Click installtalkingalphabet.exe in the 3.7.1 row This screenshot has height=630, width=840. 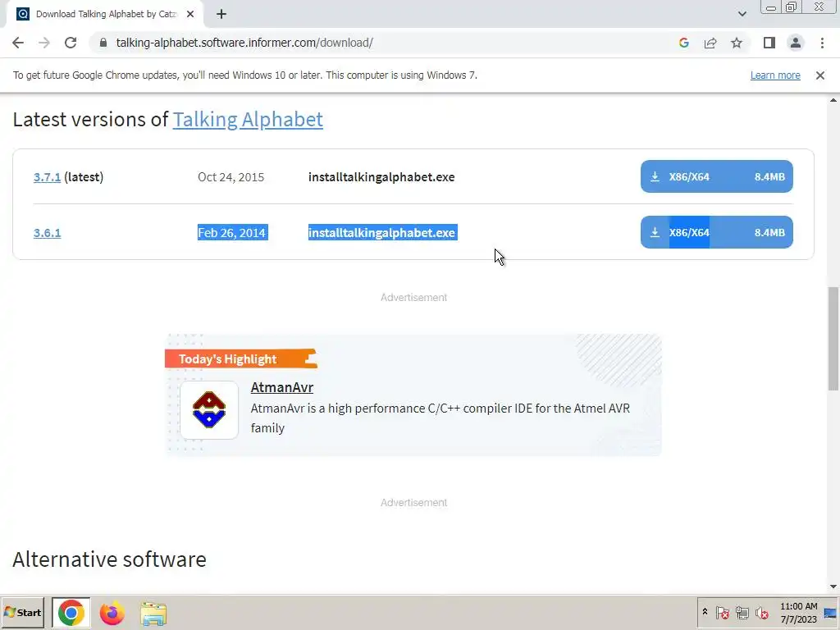381,177
